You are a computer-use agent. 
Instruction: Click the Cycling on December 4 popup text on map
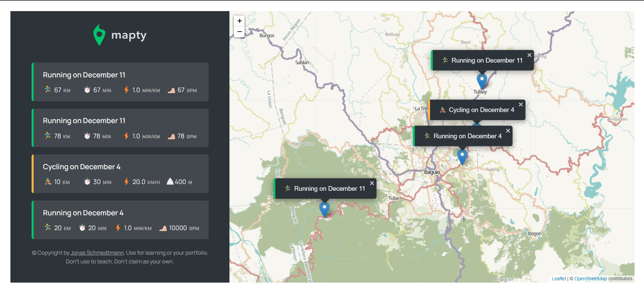point(481,110)
